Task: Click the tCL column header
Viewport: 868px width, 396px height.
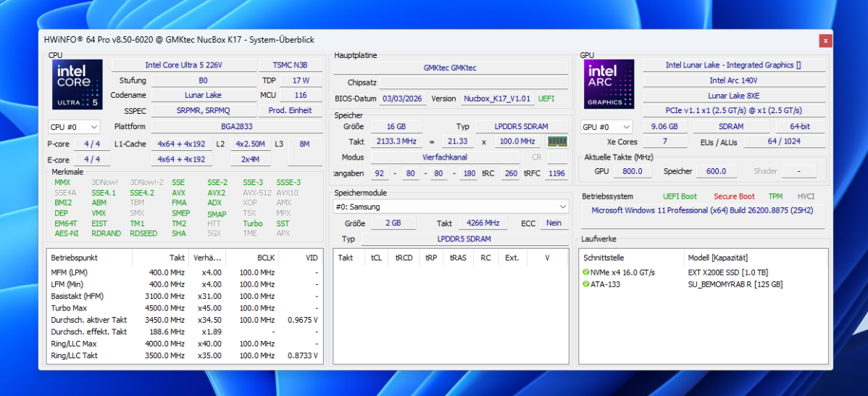Action: click(377, 258)
